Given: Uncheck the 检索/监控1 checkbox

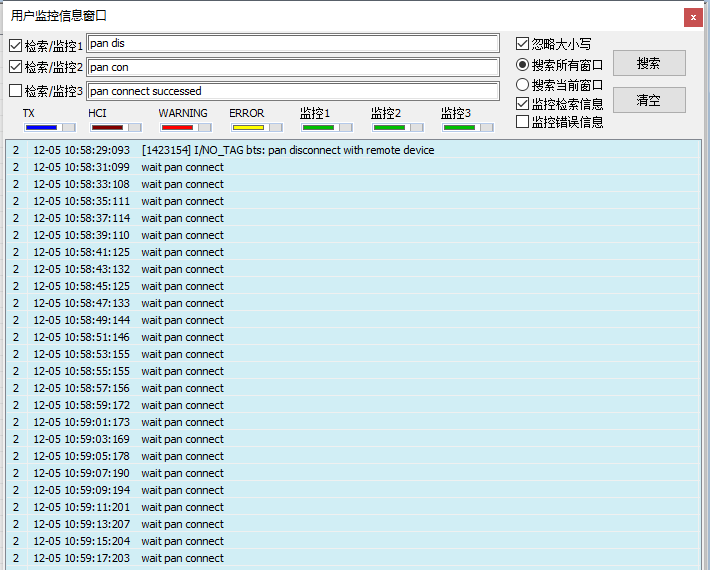Looking at the screenshot, I should (15, 45).
